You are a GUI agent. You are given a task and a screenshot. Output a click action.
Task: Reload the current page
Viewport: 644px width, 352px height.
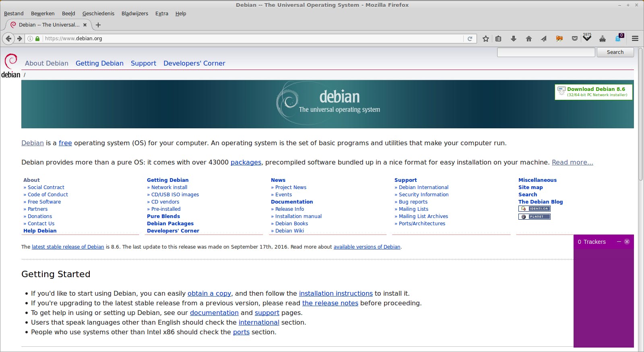470,39
